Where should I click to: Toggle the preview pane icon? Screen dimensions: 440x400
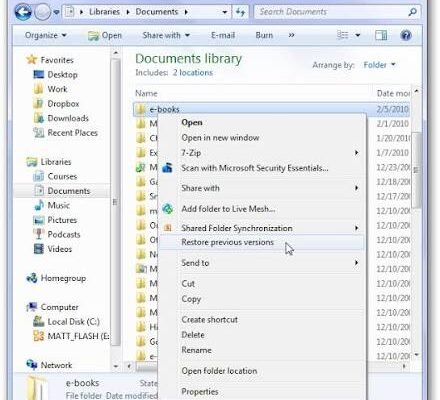pyautogui.click(x=381, y=35)
